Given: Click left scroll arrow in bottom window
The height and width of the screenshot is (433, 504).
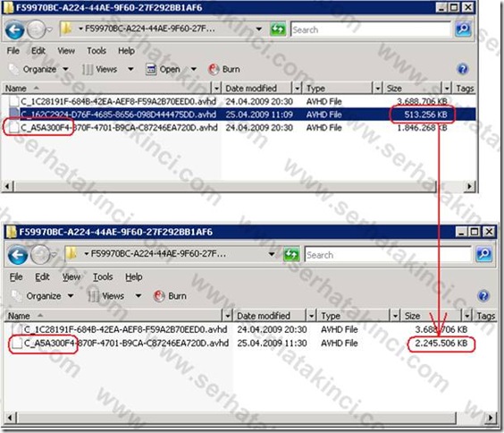Looking at the screenshot, I should (x=10, y=418).
